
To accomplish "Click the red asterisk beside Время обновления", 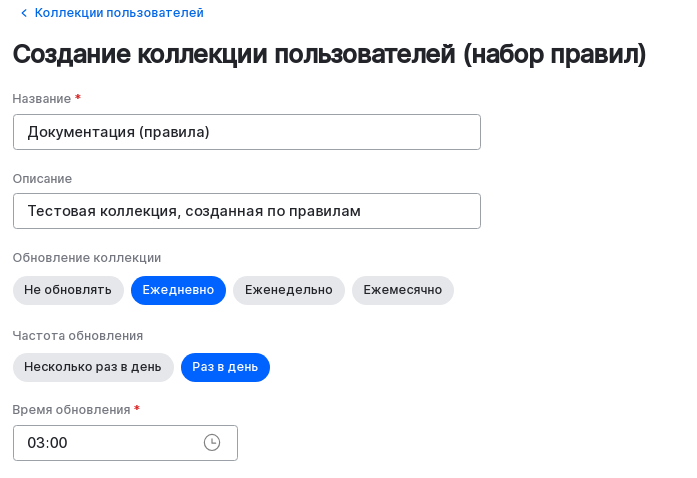I will [137, 409].
